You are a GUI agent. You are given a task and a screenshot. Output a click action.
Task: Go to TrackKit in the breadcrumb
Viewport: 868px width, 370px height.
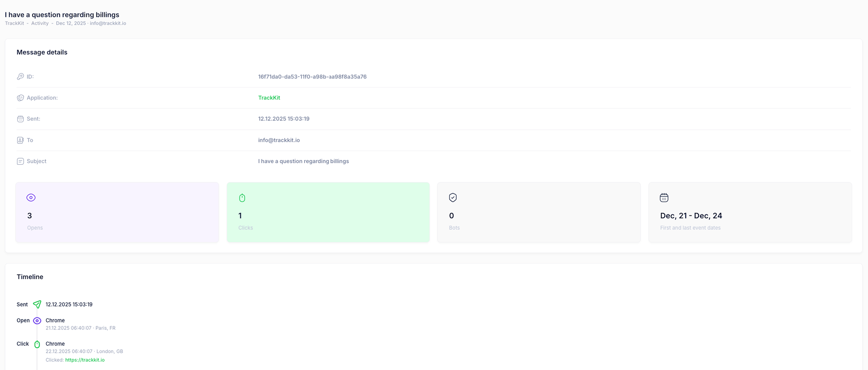pos(14,23)
